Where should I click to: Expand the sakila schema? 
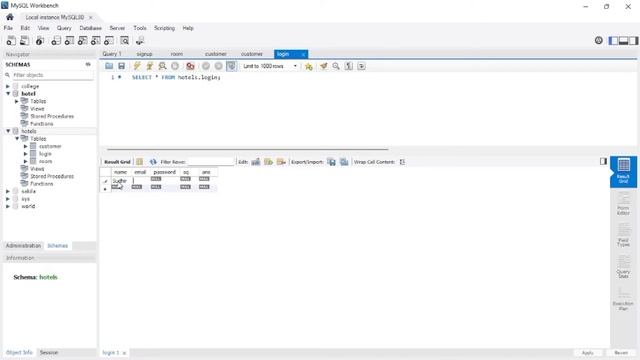tap(8, 191)
